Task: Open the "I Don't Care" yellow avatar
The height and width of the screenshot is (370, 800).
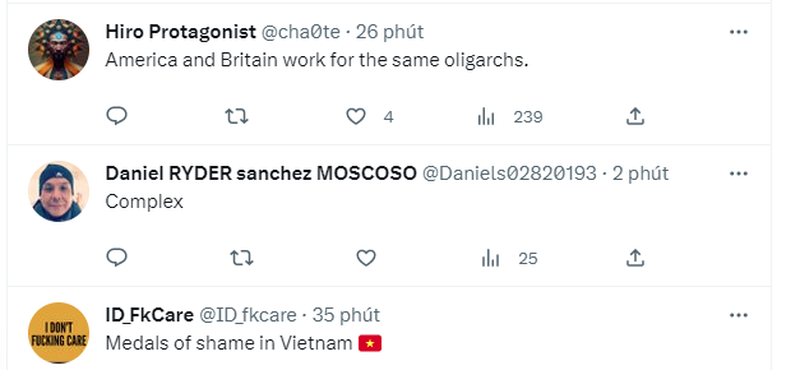Action: [x=58, y=333]
